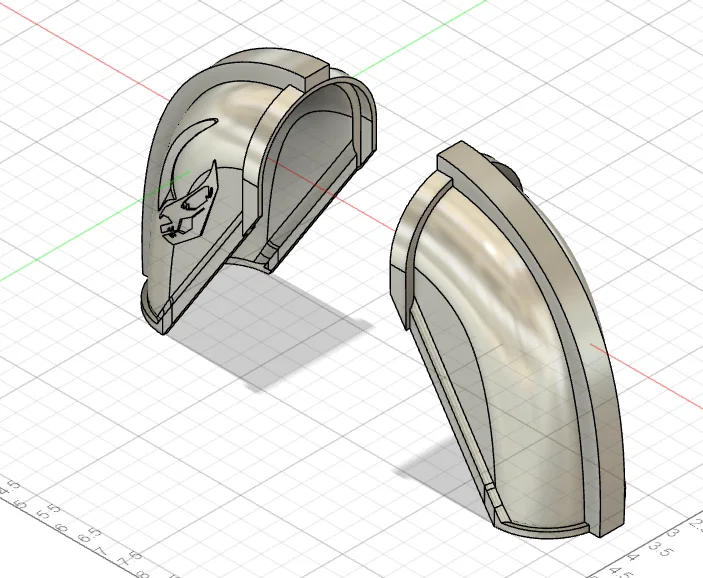The height and width of the screenshot is (578, 703).
Task: Click the ruler label "6.5"
Action: click(90, 537)
